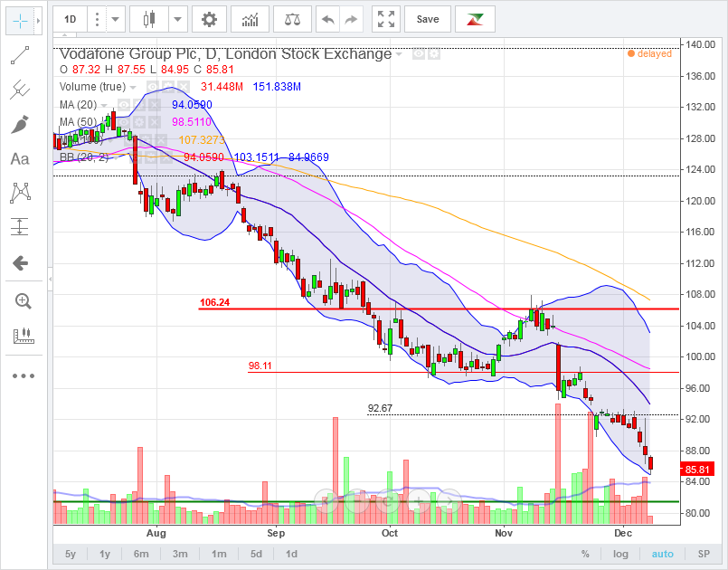Collapse the top toolbar with small arrow handle
Image resolution: width=728 pixels, height=570 pixels.
[x=65, y=35]
